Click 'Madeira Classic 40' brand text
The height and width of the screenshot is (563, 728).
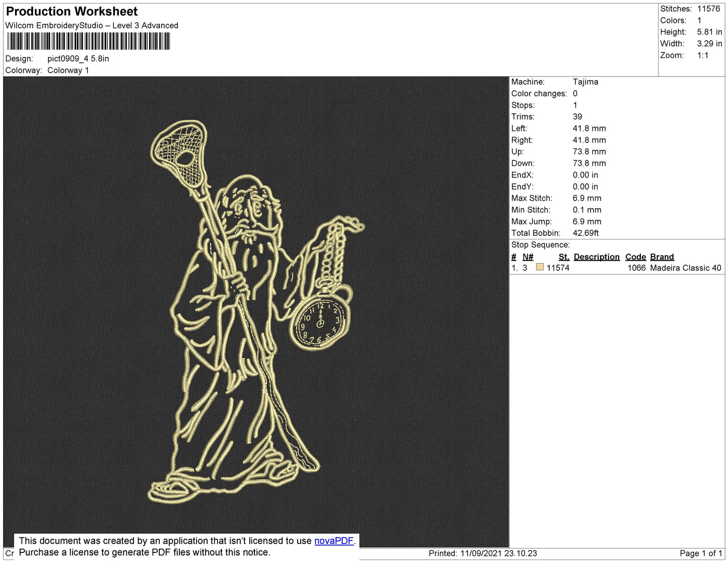(686, 268)
